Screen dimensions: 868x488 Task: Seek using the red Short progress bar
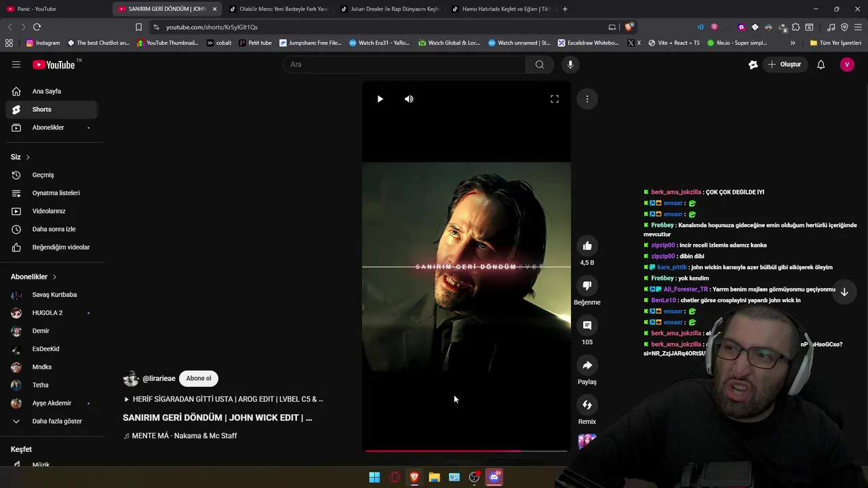(467, 451)
